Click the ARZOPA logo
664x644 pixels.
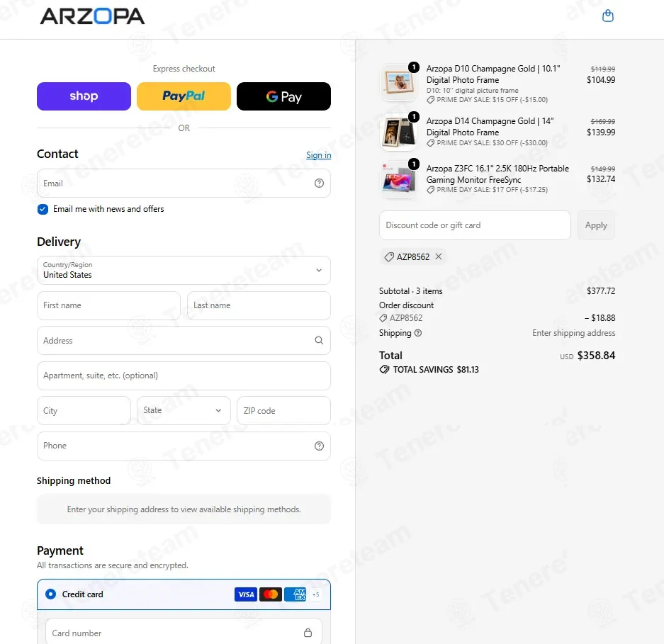click(92, 16)
